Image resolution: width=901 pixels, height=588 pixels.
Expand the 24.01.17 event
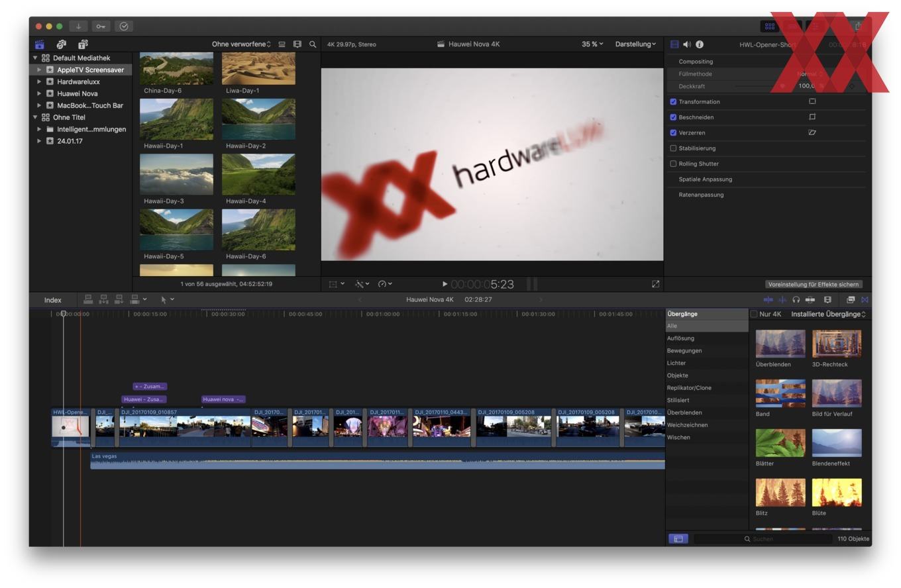tap(39, 142)
